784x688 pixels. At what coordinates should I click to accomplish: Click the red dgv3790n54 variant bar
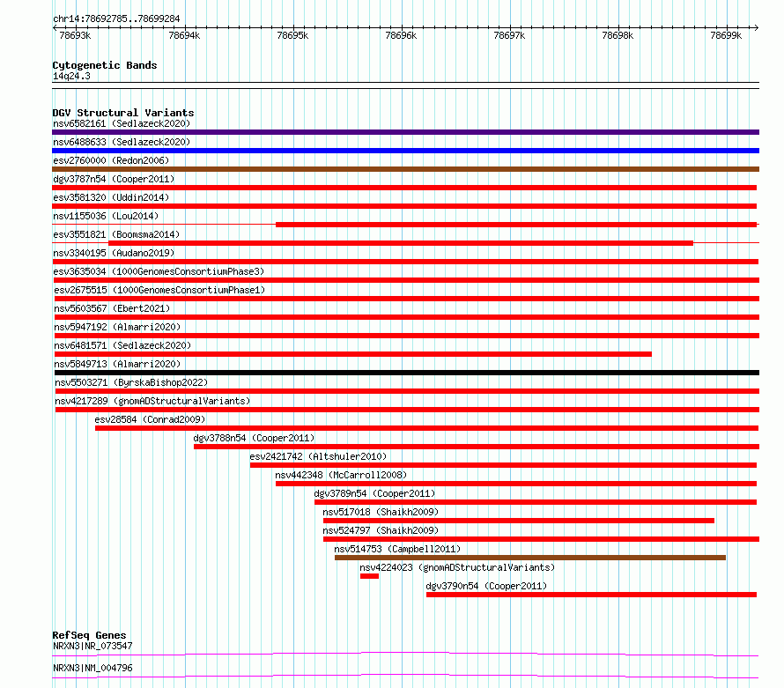pos(591,595)
